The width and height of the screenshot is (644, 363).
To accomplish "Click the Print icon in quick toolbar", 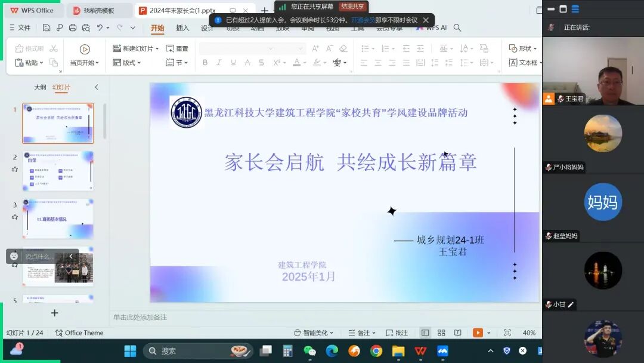I will pyautogui.click(x=73, y=27).
